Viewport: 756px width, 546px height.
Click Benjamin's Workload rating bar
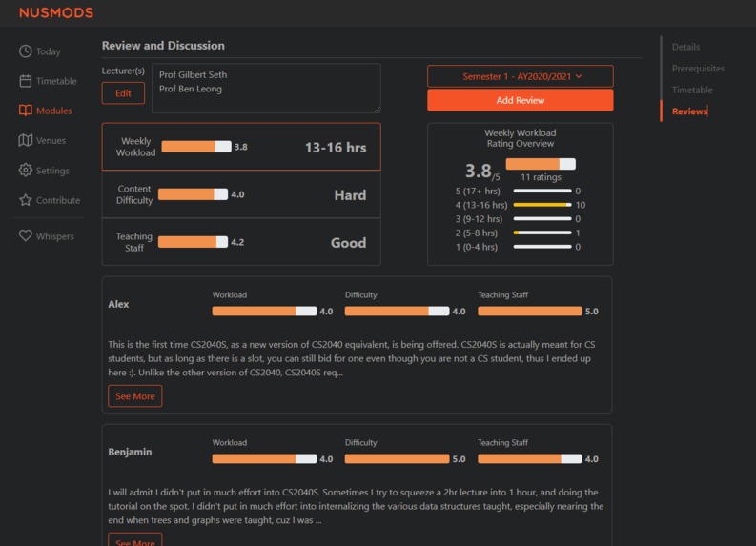point(264,458)
